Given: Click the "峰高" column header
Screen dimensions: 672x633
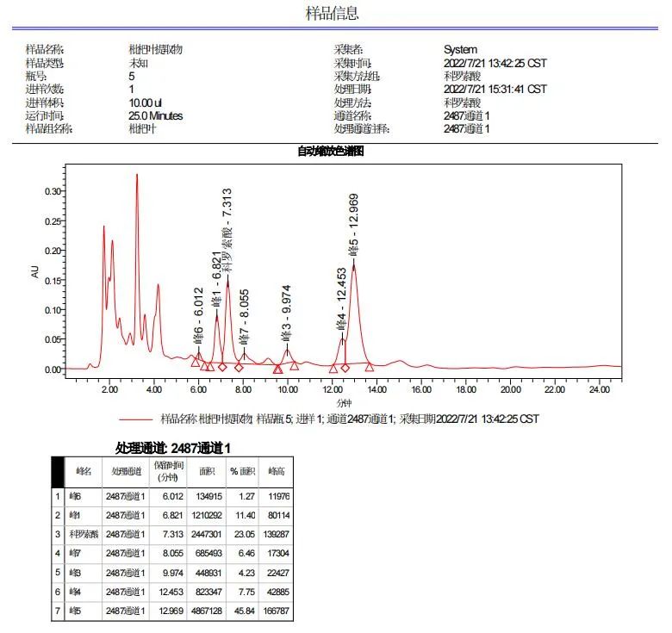Looking at the screenshot, I should [x=277, y=471].
